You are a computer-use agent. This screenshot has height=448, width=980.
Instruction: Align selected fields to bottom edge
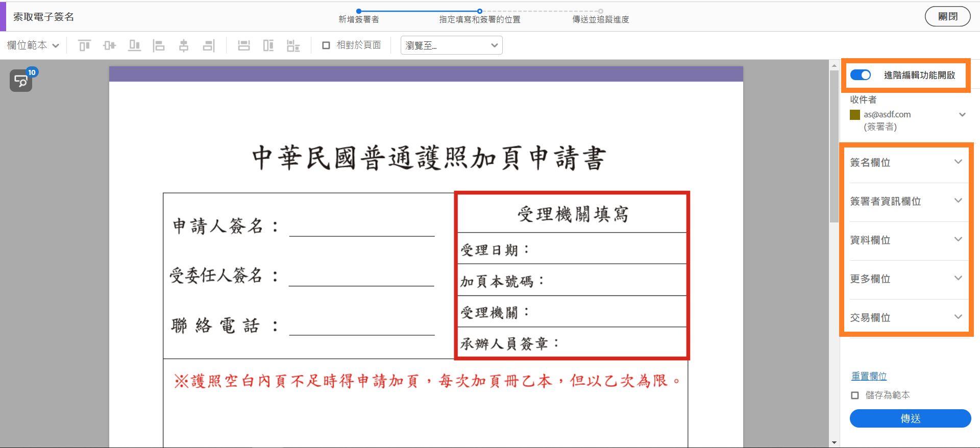pyautogui.click(x=134, y=45)
